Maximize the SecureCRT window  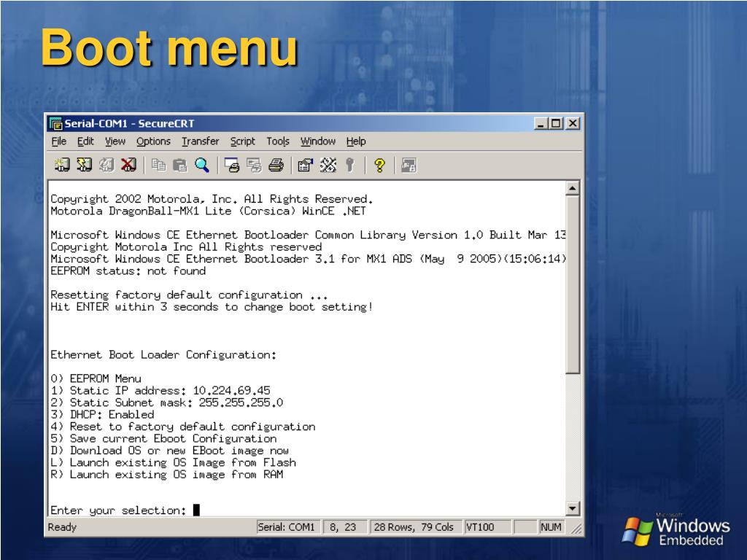click(555, 124)
